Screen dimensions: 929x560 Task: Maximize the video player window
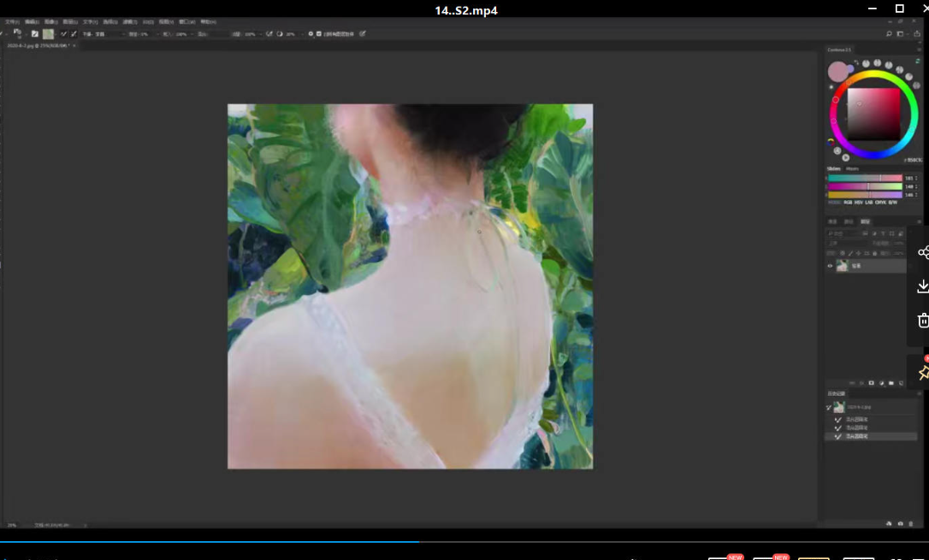899,9
